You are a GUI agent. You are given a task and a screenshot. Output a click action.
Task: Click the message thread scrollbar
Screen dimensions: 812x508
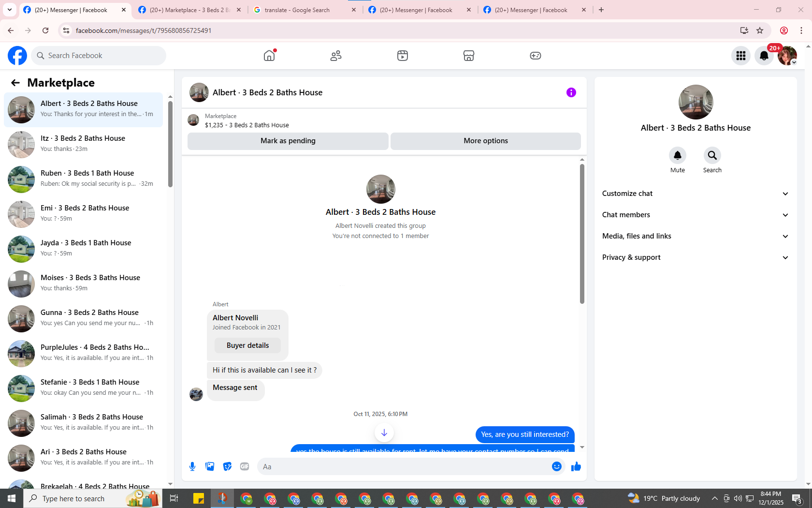[x=582, y=234]
